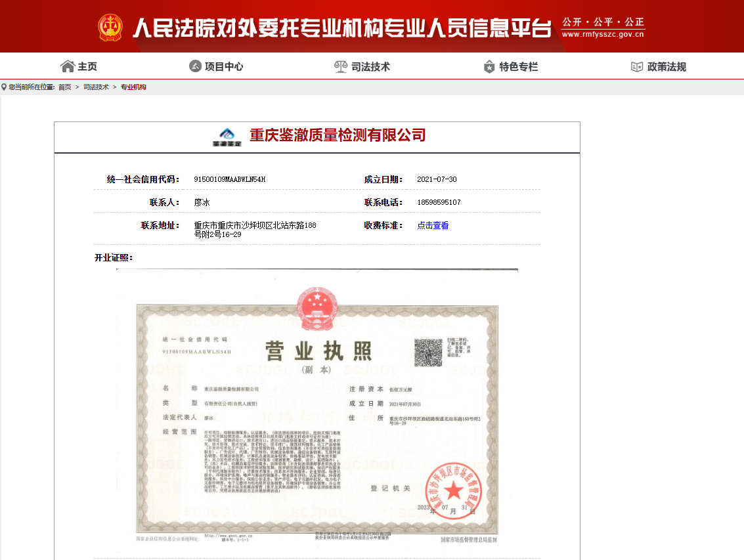744x560 pixels.
Task: Click the contact phone number 18598595107
Action: coord(439,202)
